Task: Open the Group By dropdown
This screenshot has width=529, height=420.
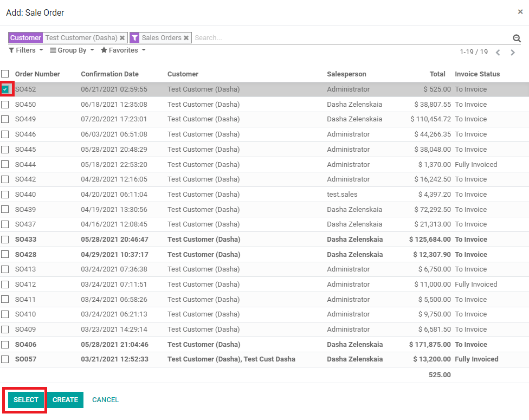Action: (72, 50)
